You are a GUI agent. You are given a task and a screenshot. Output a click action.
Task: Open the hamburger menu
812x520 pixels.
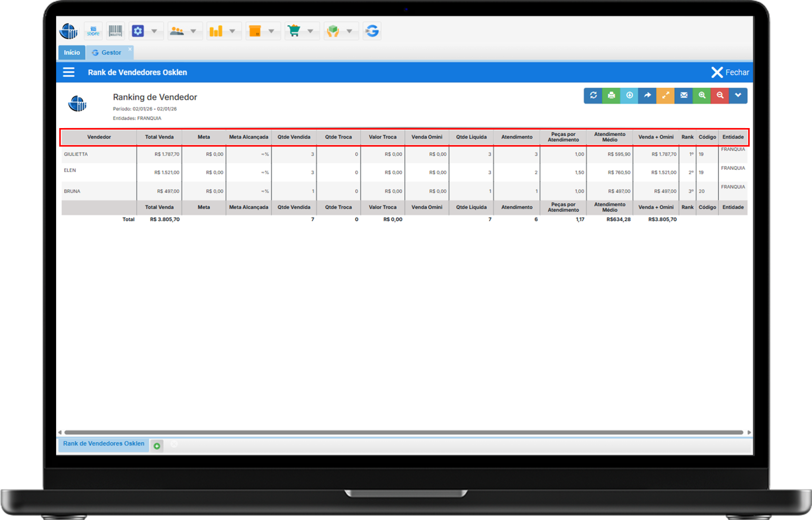(x=69, y=72)
